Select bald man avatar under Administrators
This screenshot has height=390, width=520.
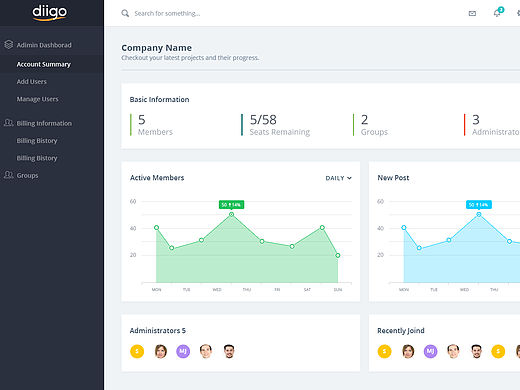[206, 351]
